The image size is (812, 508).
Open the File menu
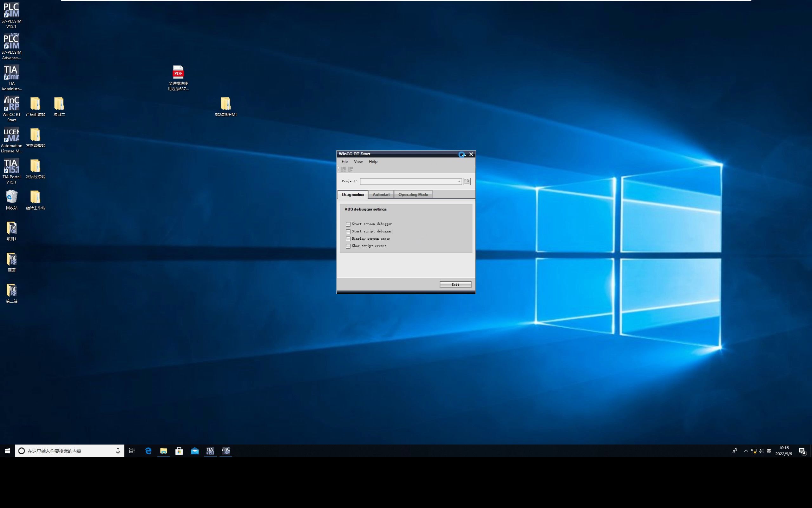pos(344,162)
